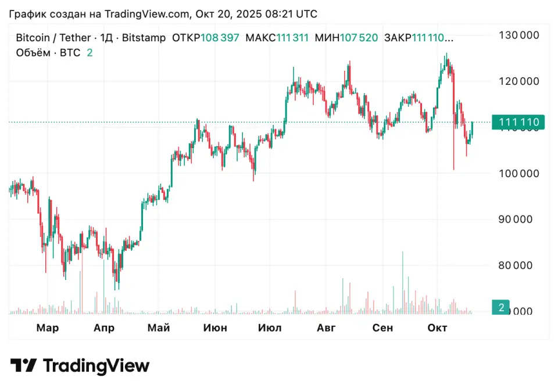The image size is (558, 392).
Task: Click the Авг month on time axis
Action: [326, 328]
